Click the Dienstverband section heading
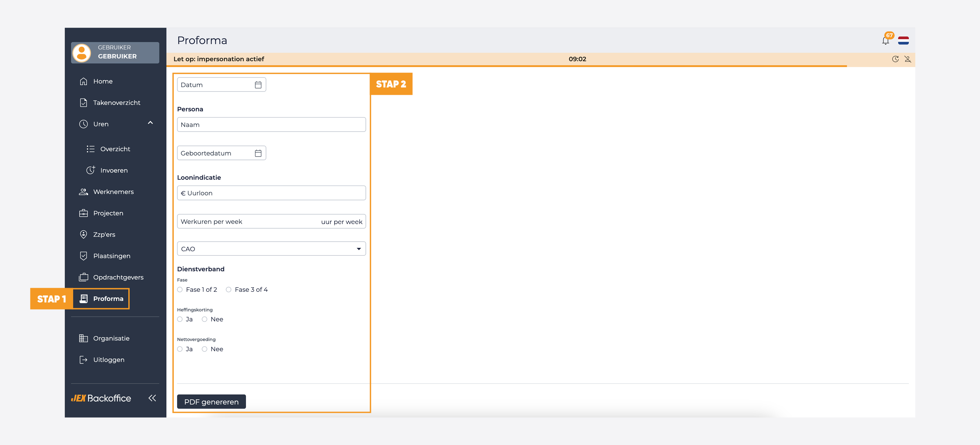The width and height of the screenshot is (980, 445). [201, 269]
